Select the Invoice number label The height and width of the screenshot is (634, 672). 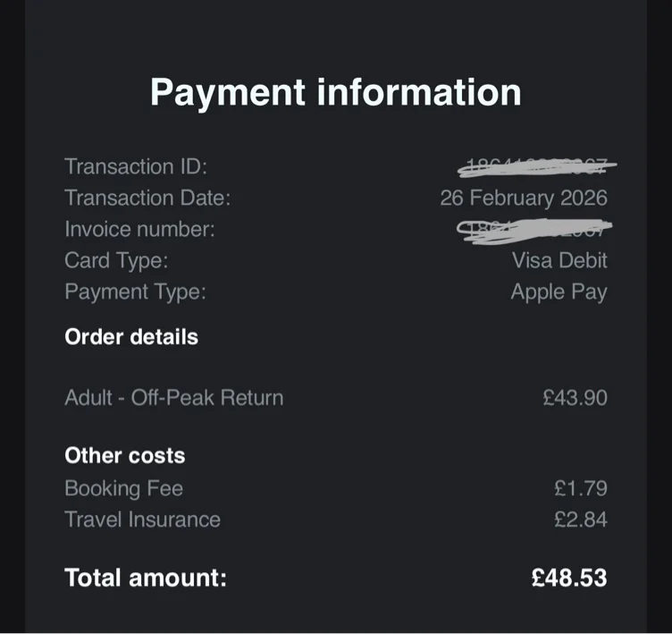(139, 229)
